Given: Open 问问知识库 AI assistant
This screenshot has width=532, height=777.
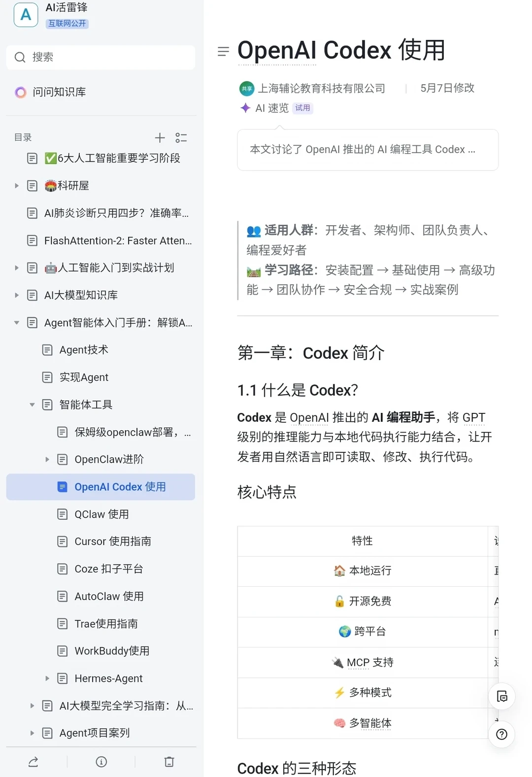Looking at the screenshot, I should pyautogui.click(x=50, y=92).
